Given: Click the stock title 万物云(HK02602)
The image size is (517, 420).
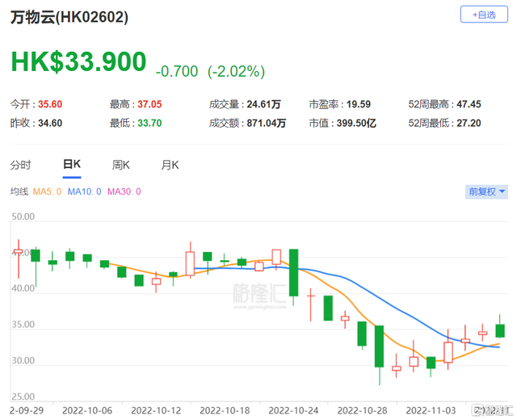Looking at the screenshot, I should (69, 17).
